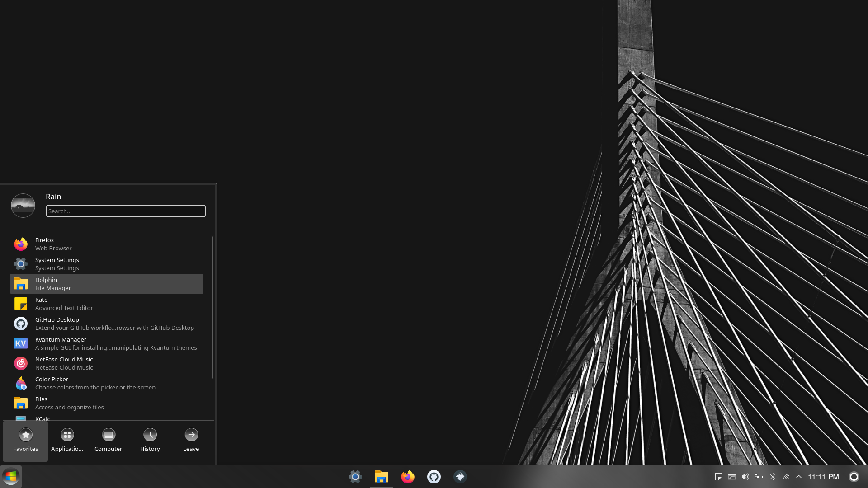Viewport: 868px width, 488px height.
Task: Open the Leave tab
Action: click(x=191, y=441)
